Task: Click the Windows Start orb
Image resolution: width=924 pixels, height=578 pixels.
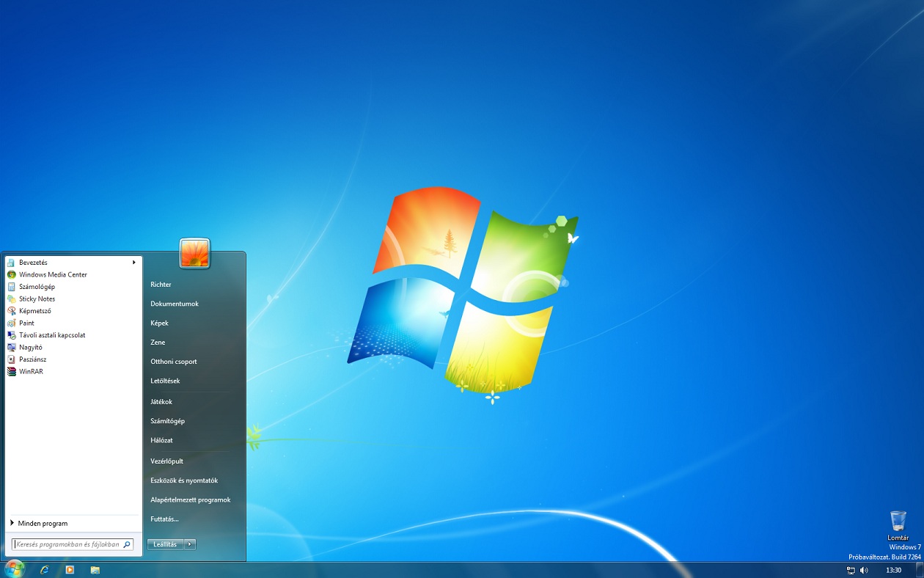Action: (14, 568)
